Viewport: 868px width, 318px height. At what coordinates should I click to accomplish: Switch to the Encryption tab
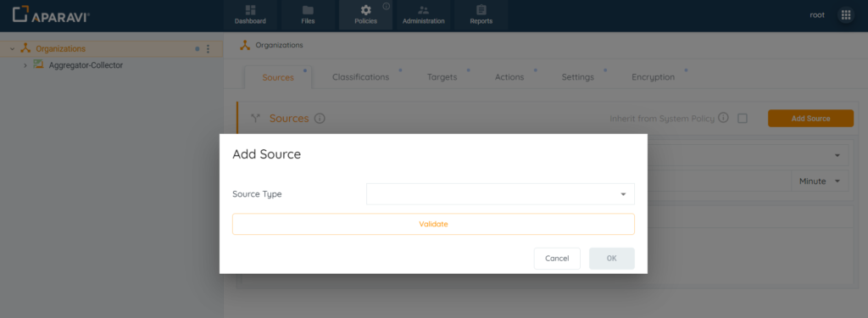pyautogui.click(x=653, y=77)
